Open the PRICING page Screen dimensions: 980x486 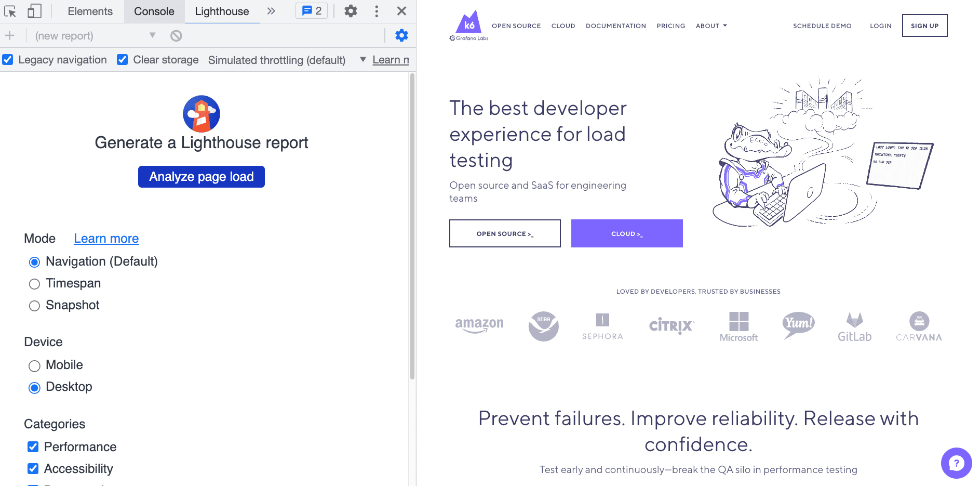[x=670, y=25]
